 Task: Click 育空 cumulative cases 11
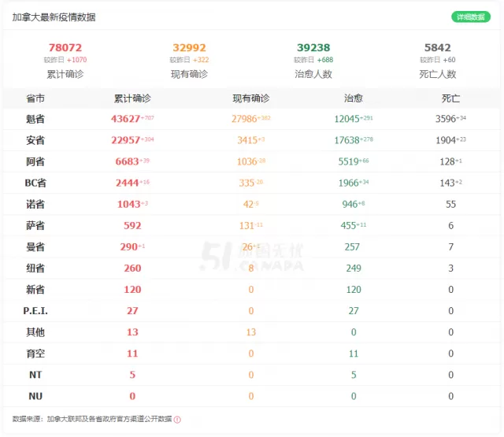pos(132,354)
